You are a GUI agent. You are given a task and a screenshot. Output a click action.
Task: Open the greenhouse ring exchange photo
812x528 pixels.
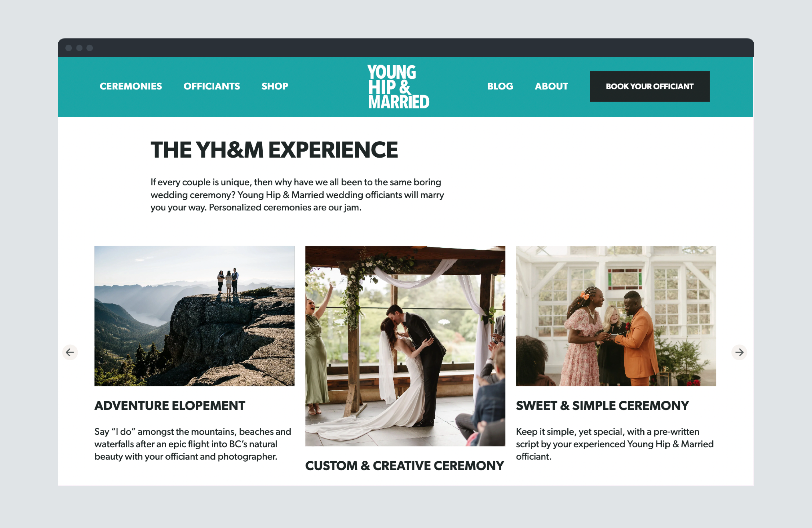tap(616, 316)
